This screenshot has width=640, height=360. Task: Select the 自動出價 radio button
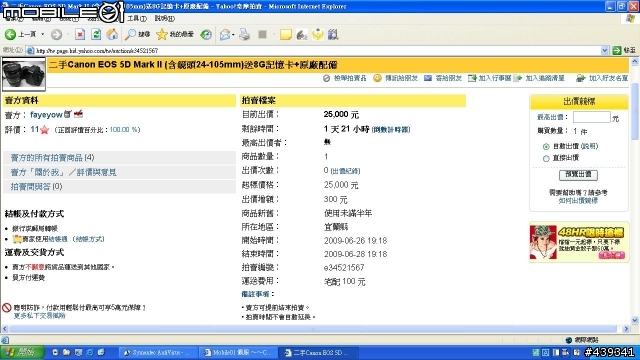pos(546,147)
